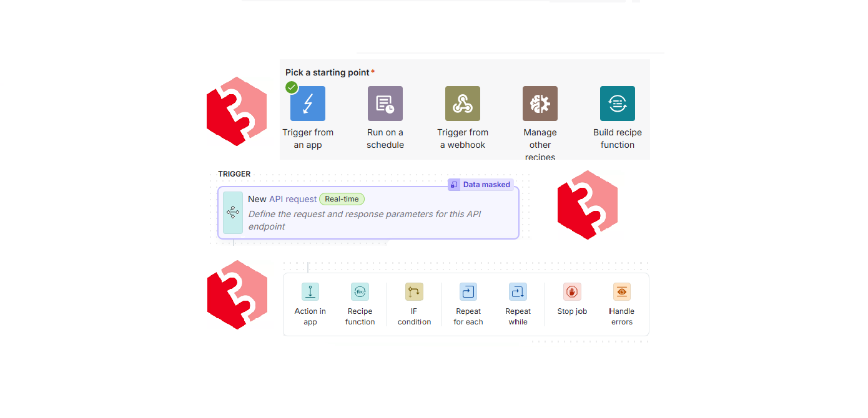868x418 pixels.
Task: Insert a Recipe function step
Action: (x=360, y=291)
